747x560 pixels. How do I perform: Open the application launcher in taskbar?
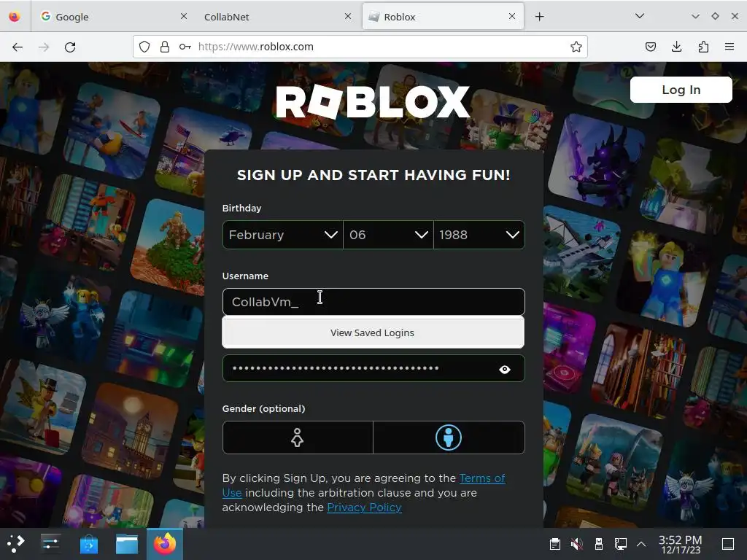point(16,543)
